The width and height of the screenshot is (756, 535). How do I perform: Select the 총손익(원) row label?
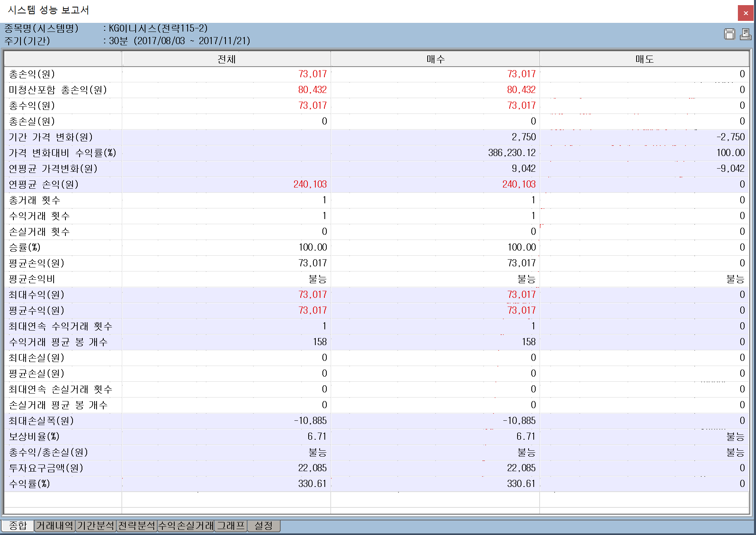tap(32, 74)
